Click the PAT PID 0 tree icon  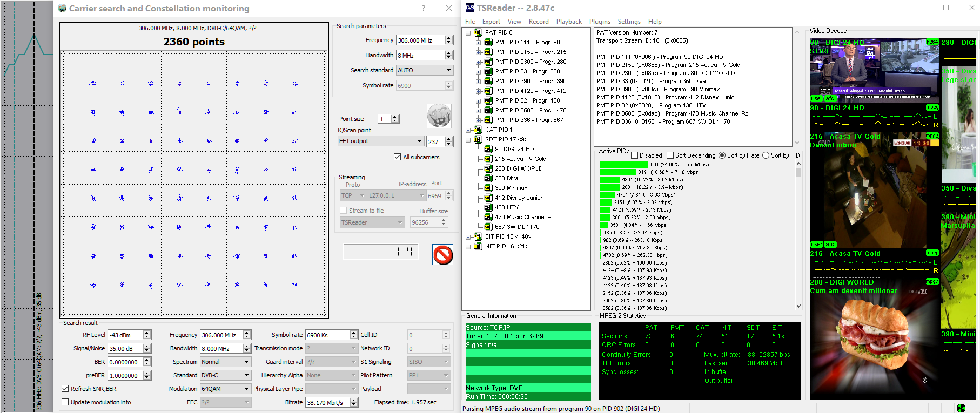click(478, 32)
